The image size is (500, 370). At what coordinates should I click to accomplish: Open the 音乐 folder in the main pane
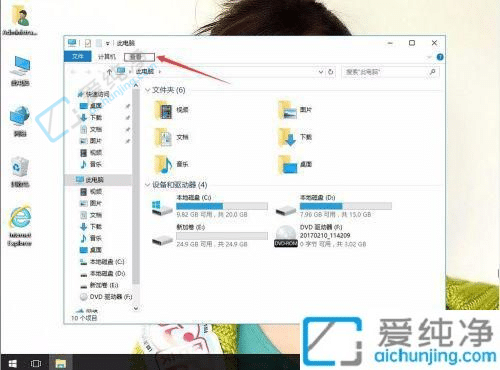[x=172, y=164]
